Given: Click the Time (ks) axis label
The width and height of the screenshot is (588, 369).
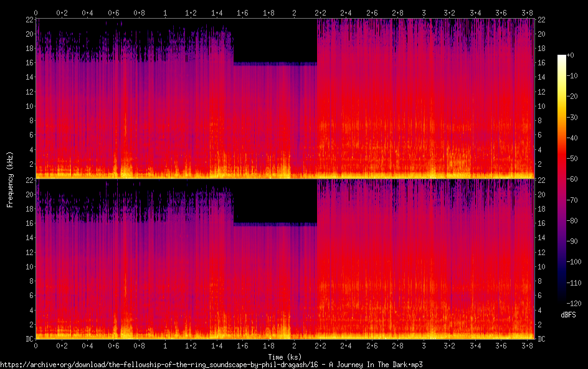Looking at the screenshot, I should (x=285, y=357).
